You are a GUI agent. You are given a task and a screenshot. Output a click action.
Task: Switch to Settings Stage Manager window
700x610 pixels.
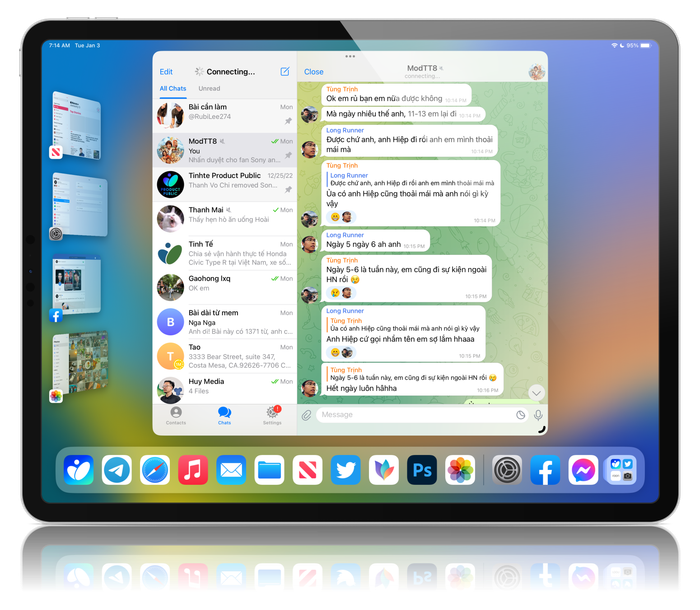point(79,206)
